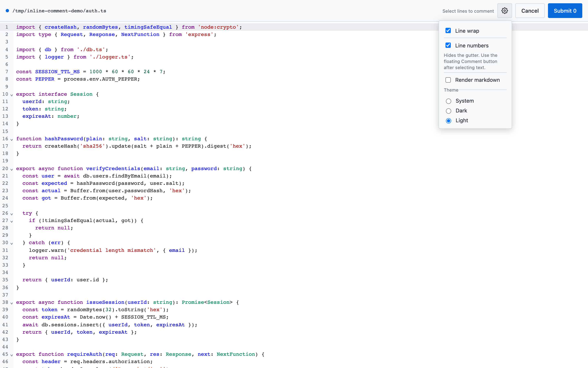Disable the Line numbers checkbox

pos(448,45)
